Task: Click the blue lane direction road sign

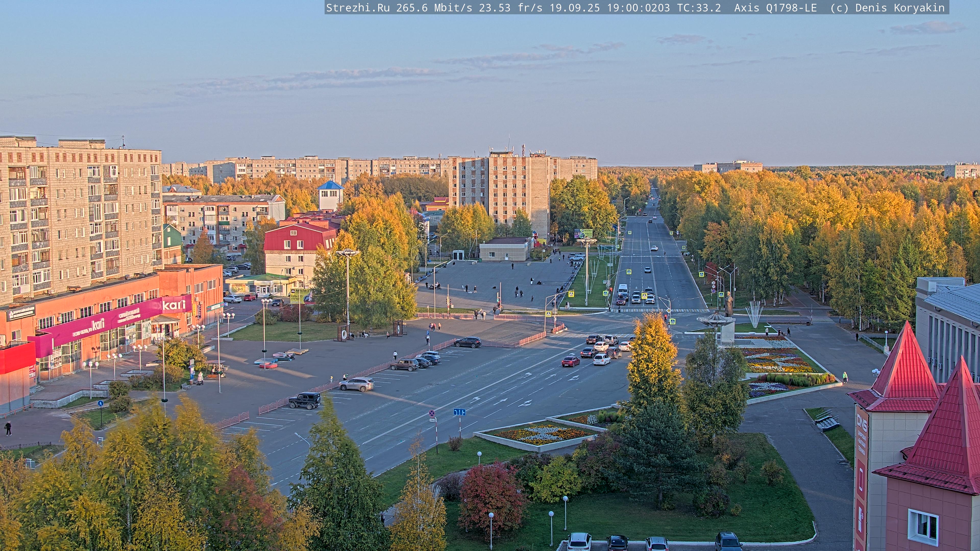Action: [459, 412]
